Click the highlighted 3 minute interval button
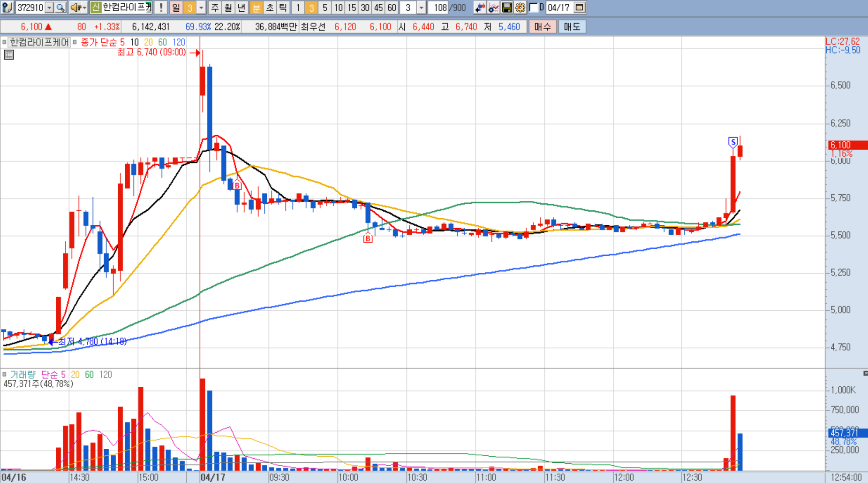Image resolution: width=868 pixels, height=483 pixels. click(311, 8)
